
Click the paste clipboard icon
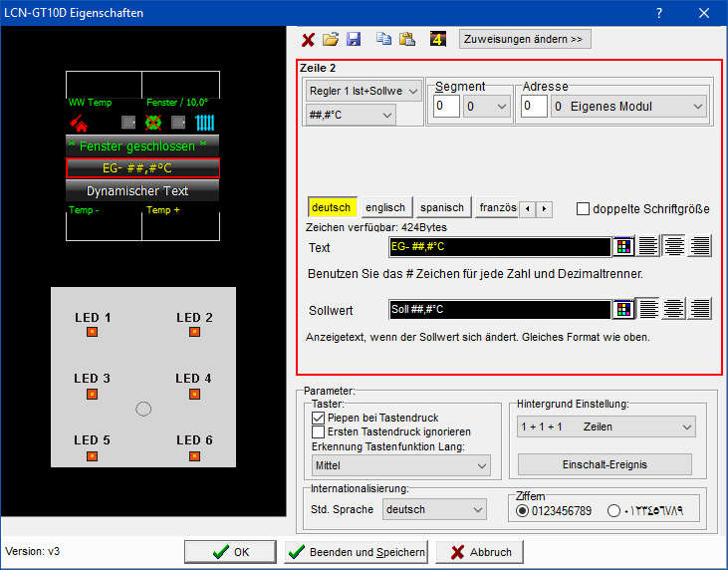(406, 40)
